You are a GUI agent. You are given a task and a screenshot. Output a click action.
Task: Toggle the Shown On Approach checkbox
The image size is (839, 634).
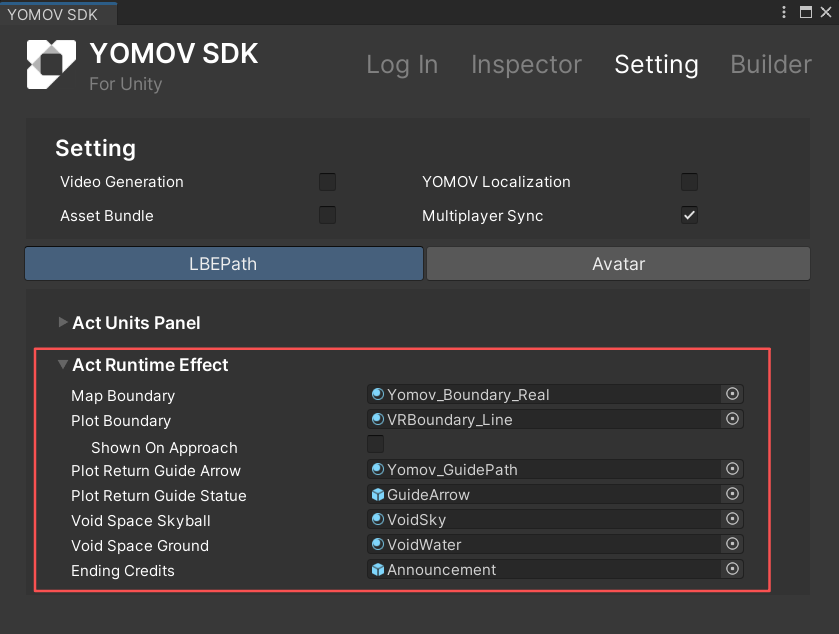coord(375,444)
